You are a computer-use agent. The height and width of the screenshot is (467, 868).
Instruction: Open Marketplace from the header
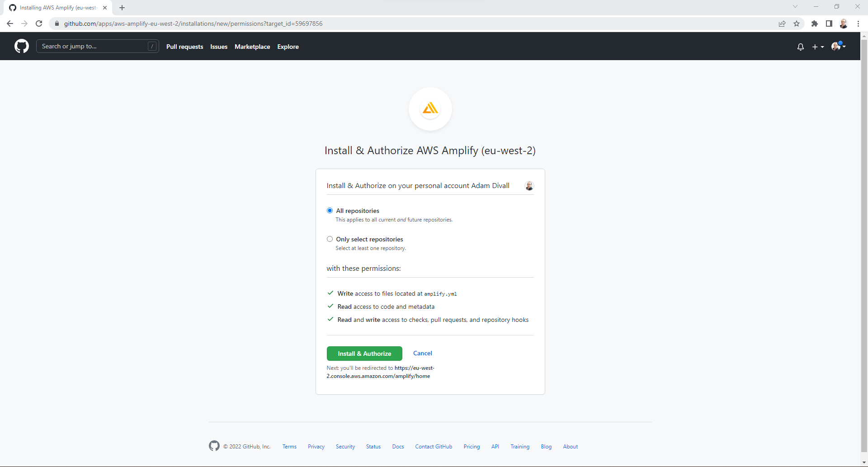coord(252,47)
